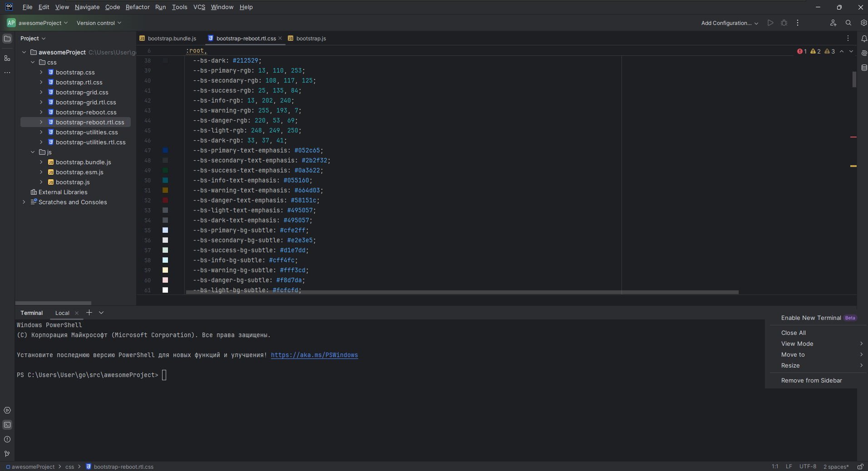Image resolution: width=868 pixels, height=471 pixels.
Task: Toggle read-only lock icon in status bar
Action: [x=860, y=466]
